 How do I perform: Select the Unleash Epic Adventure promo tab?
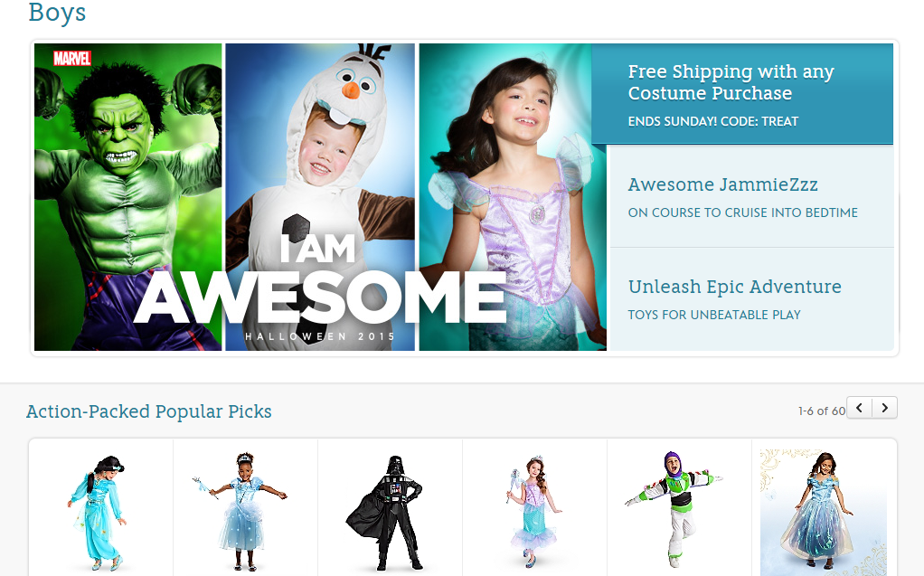coord(750,299)
